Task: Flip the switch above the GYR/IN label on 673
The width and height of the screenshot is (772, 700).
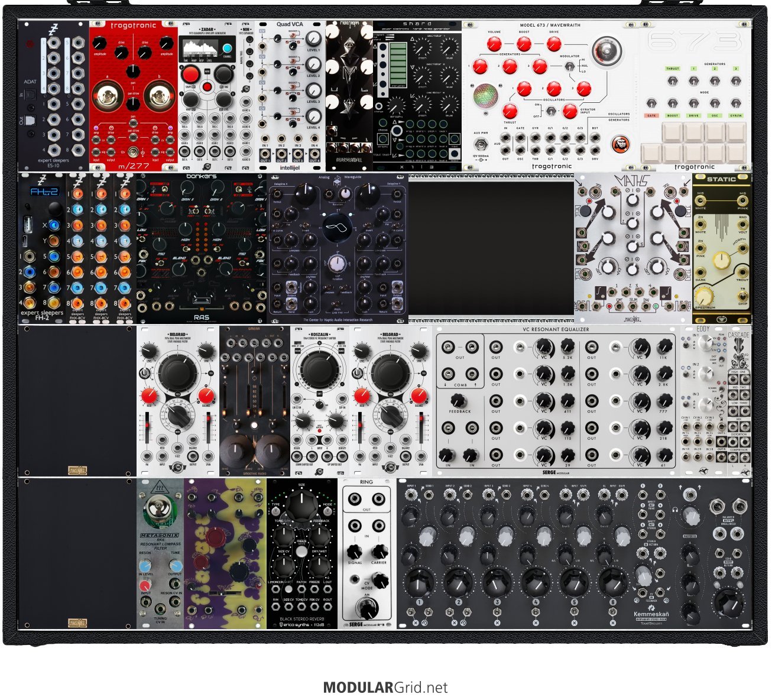Action: (x=736, y=103)
